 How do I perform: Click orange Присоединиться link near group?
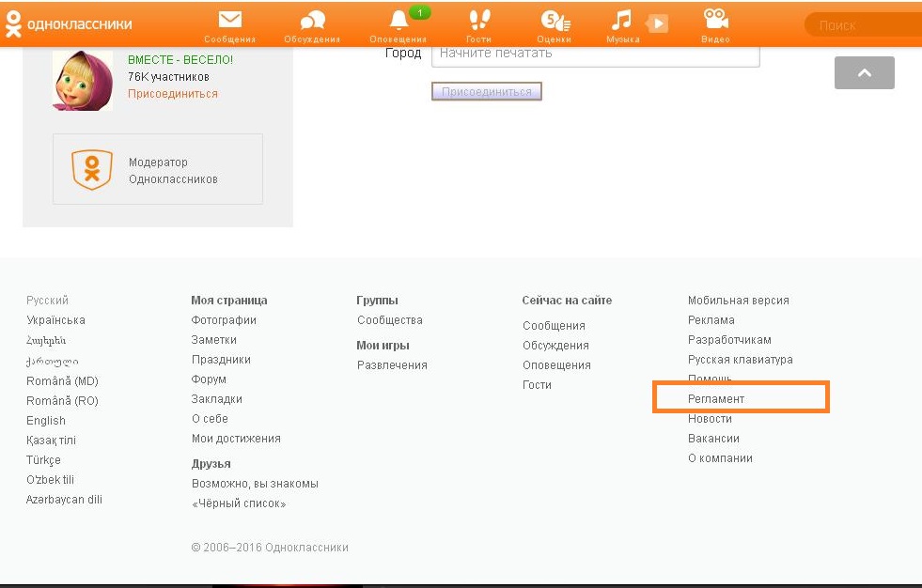pos(172,94)
